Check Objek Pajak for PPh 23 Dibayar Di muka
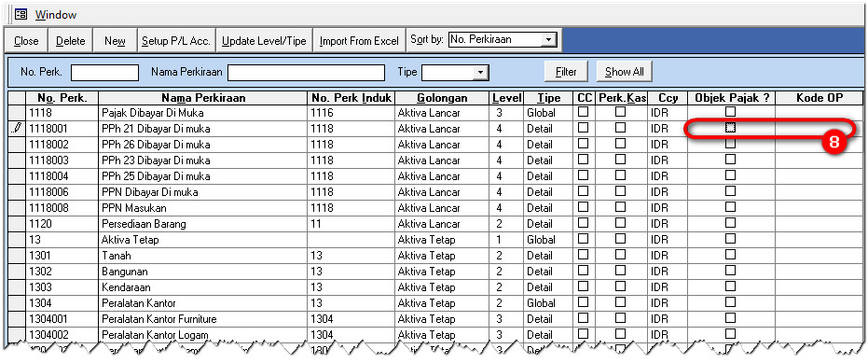This screenshot has height=363, width=868. [731, 160]
